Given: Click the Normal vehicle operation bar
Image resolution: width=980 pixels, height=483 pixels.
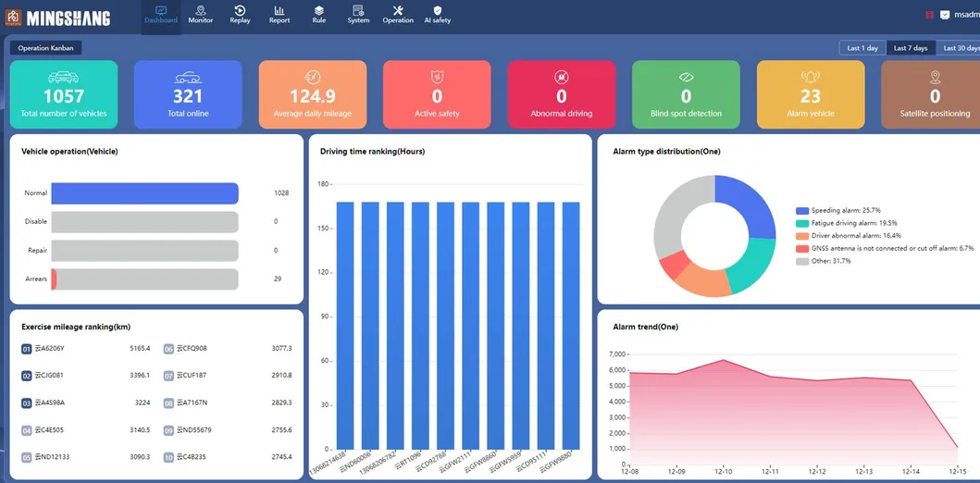Looking at the screenshot, I should coord(145,193).
